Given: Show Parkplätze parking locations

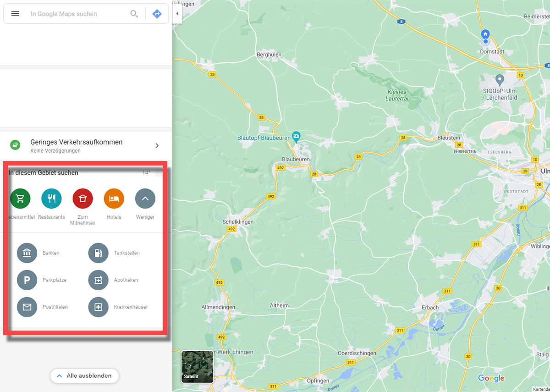Looking at the screenshot, I should coord(27,280).
